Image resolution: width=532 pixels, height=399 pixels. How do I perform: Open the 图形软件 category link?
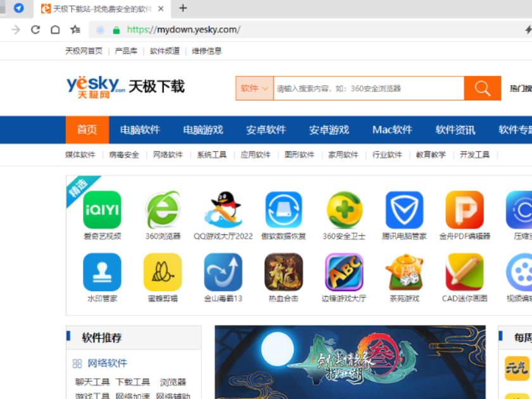[299, 155]
